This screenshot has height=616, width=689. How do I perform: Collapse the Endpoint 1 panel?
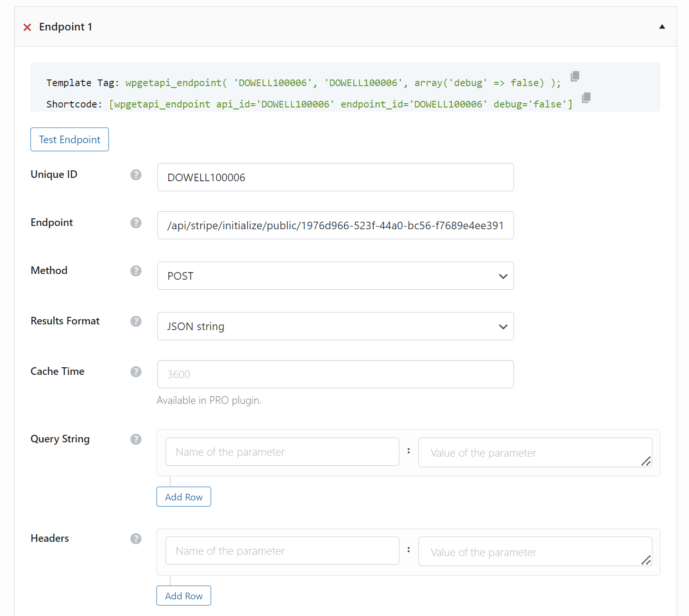click(662, 27)
